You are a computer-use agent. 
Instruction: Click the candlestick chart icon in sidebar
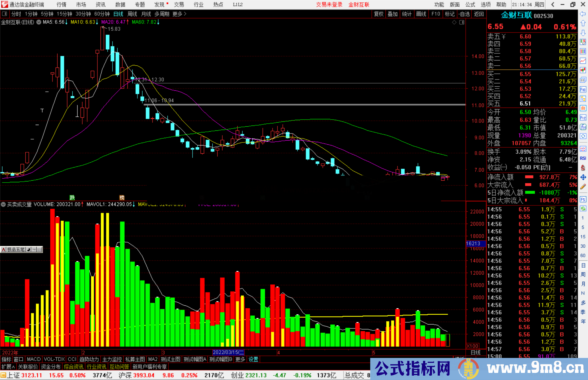point(583,70)
